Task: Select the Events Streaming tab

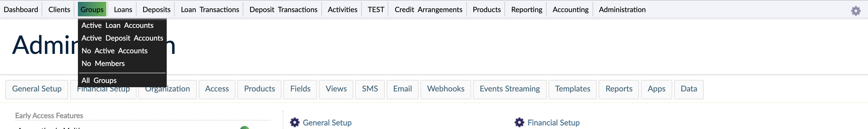Action: (509, 89)
